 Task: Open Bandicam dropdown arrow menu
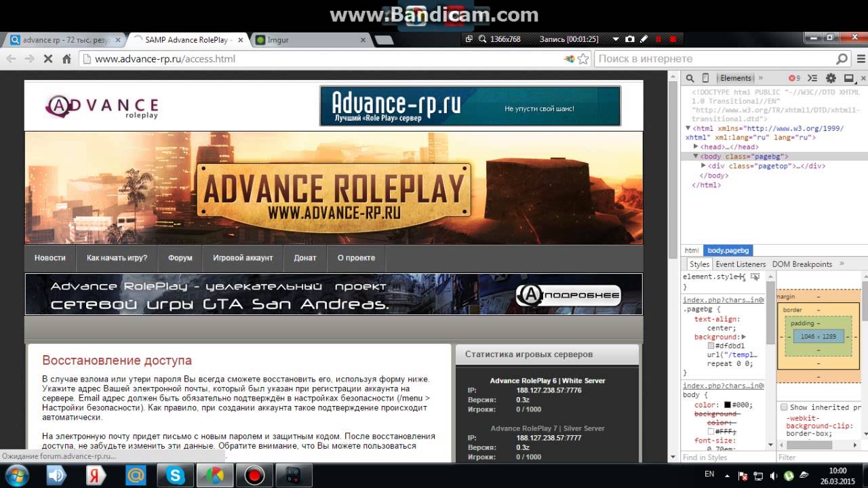[x=616, y=39]
